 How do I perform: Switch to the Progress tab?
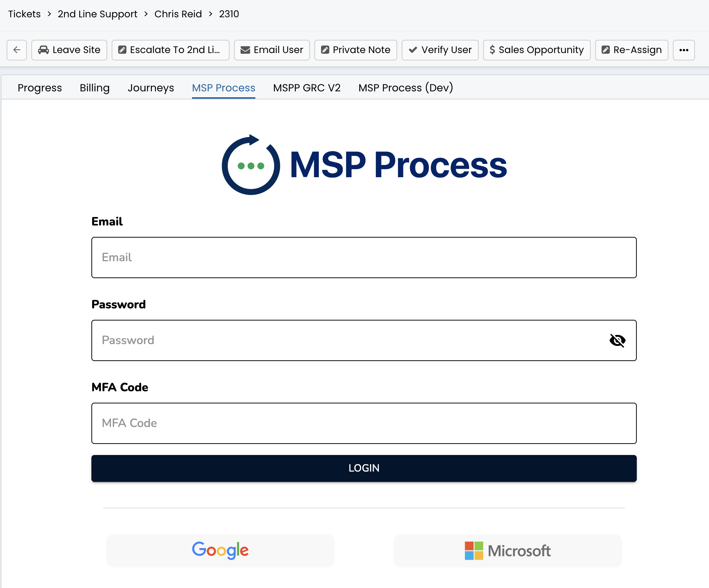[40, 88]
